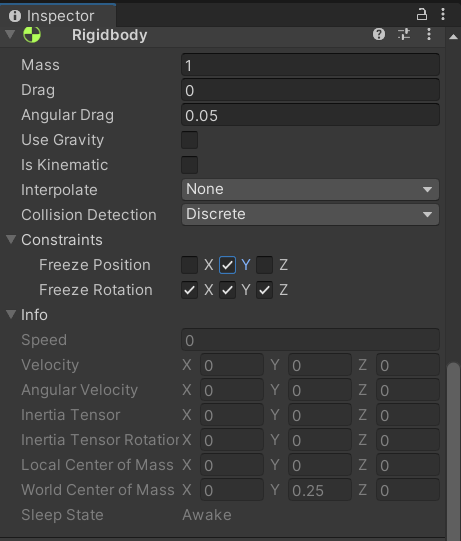Screen dimensions: 461x541
Task: Open Rigidbody component context menu
Action: (x=429, y=34)
